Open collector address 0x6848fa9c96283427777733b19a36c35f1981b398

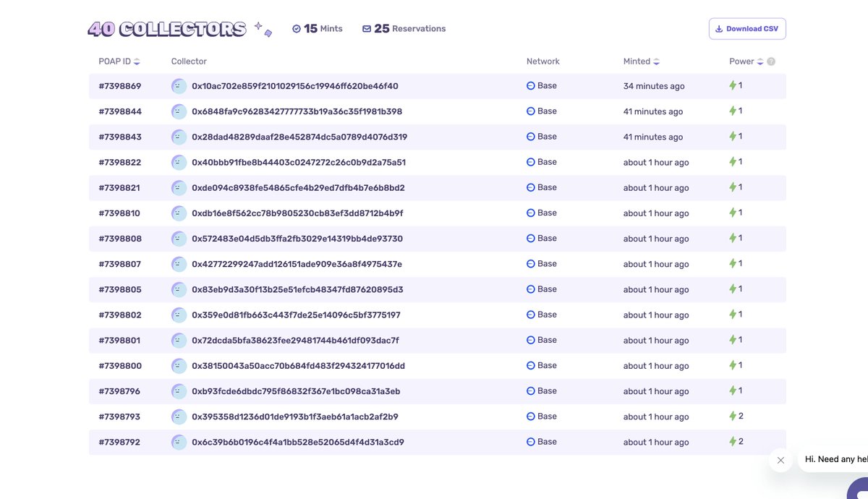pyautogui.click(x=297, y=111)
